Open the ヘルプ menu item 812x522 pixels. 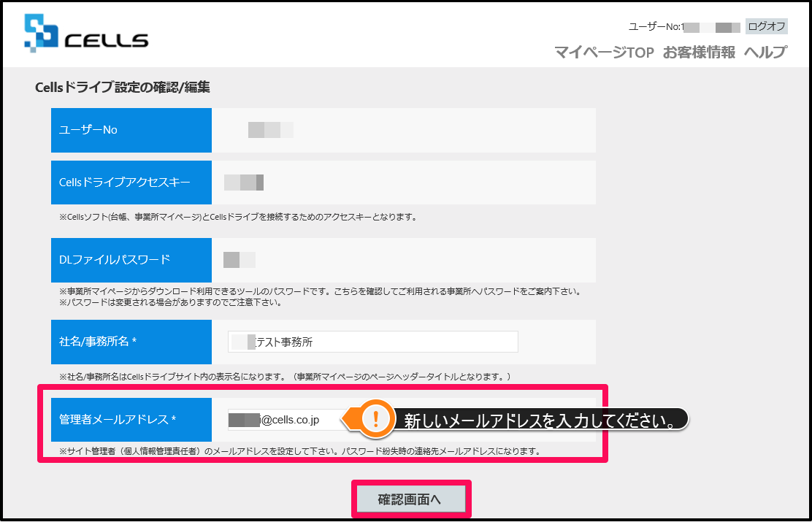(x=766, y=53)
